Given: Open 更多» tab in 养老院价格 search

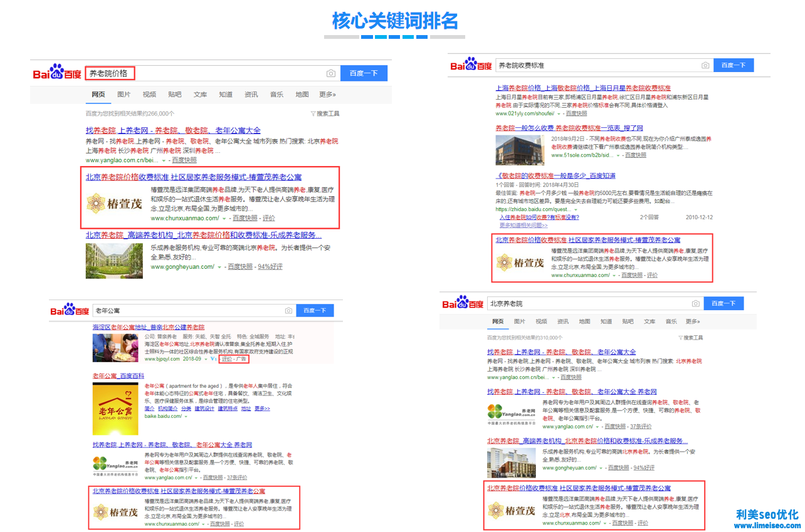Looking at the screenshot, I should pyautogui.click(x=327, y=95).
